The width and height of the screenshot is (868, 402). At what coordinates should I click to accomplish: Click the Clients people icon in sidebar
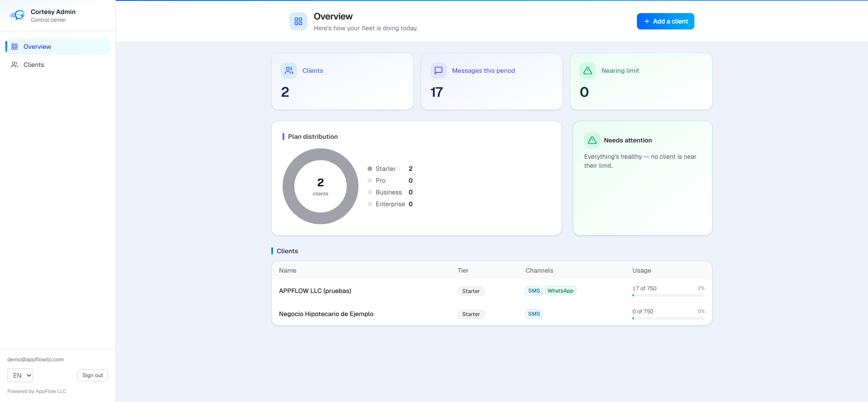click(14, 65)
